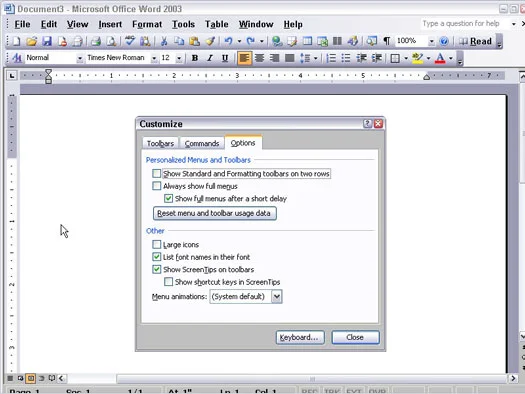The image size is (525, 394).
Task: Save the document with the floppy icon
Action: pyautogui.click(x=47, y=42)
